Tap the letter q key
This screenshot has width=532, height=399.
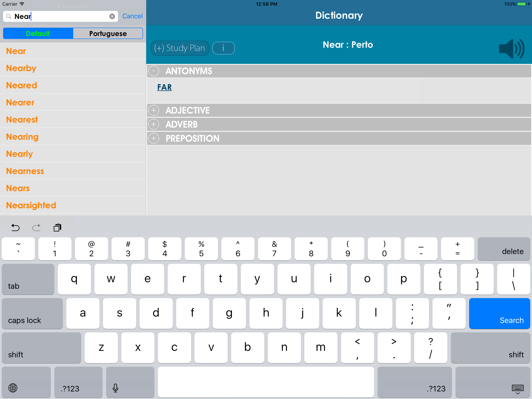74,279
